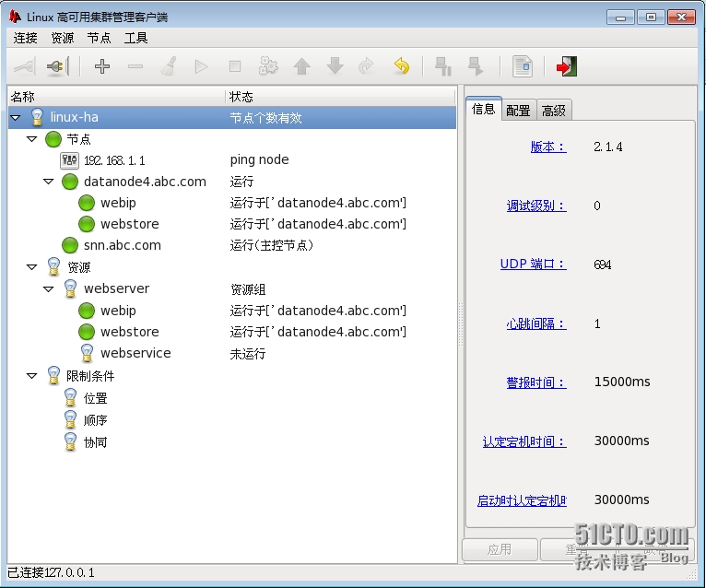Open the 节点 menu
The height and width of the screenshot is (588, 706).
(99, 38)
